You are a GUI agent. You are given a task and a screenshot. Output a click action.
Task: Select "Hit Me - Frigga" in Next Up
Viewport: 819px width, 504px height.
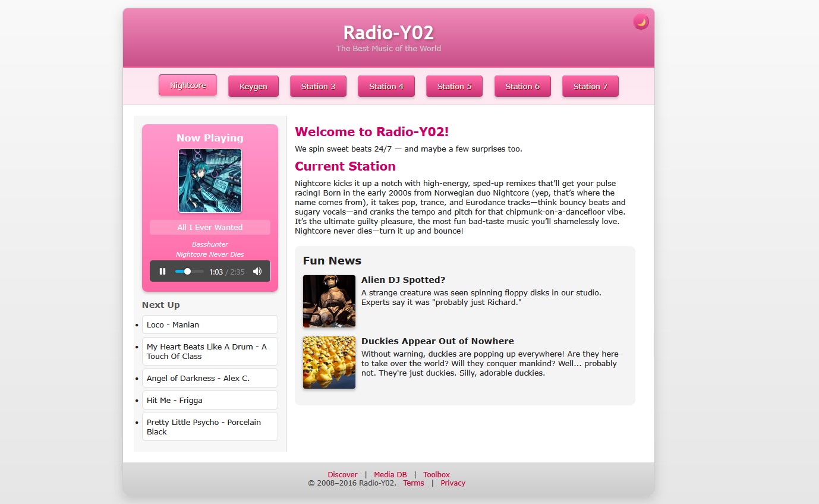(x=209, y=400)
